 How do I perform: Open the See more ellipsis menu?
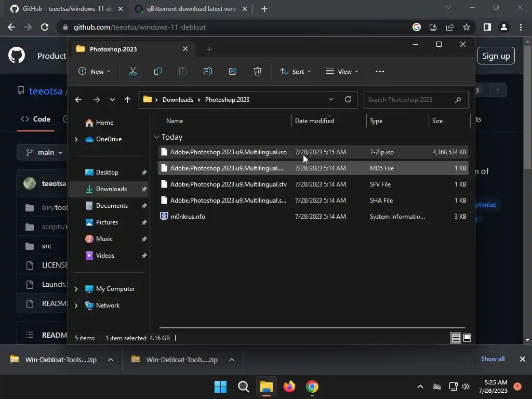tap(380, 71)
